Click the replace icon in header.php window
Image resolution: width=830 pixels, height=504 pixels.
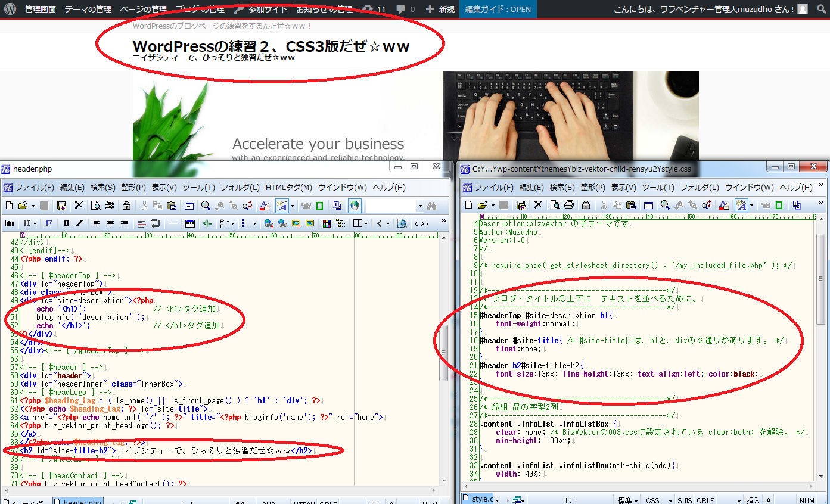[248, 206]
